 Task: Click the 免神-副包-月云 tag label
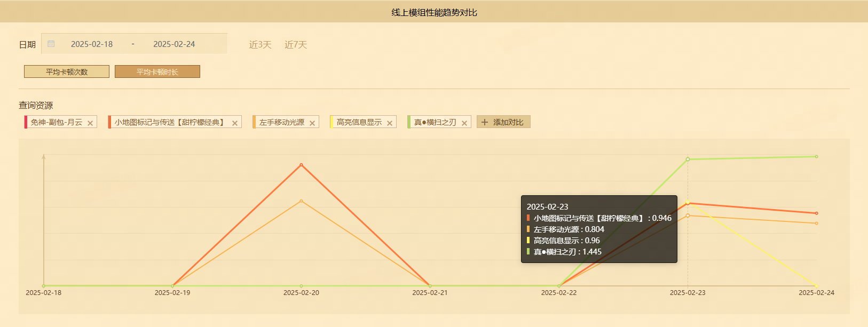(57, 122)
